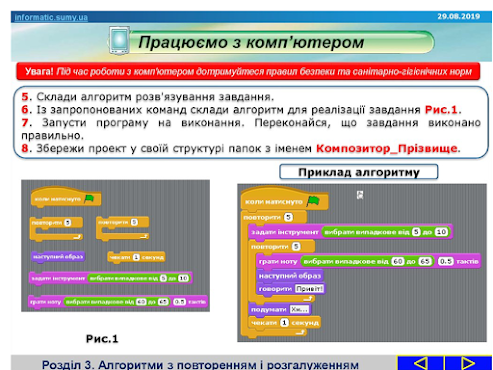The image size is (493, 370).
Task: Click the red 'Увага!' warning banner
Action: 248,71
